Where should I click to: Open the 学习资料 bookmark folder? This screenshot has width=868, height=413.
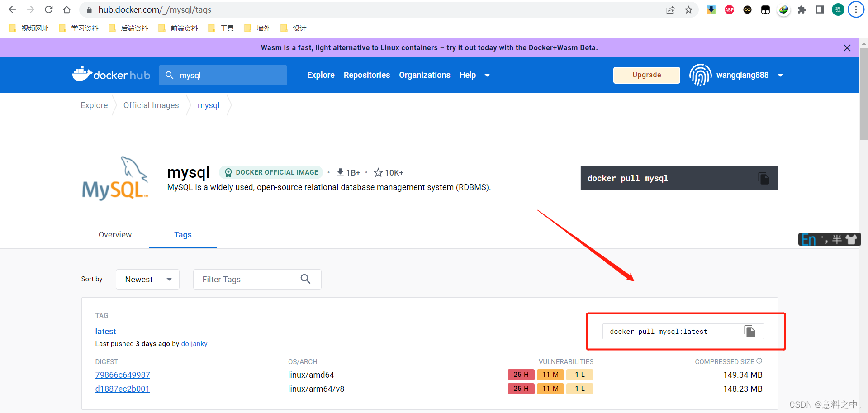[x=79, y=28]
